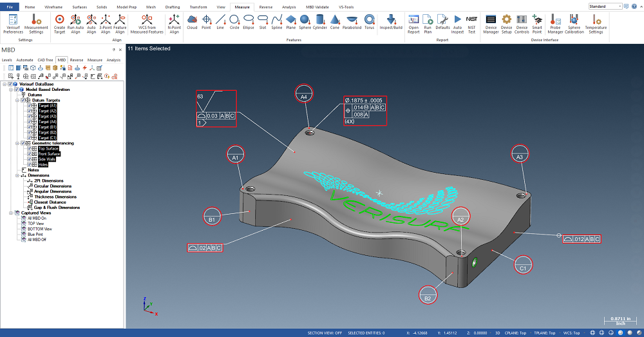Open the CAD Tree panel tab
This screenshot has height=337, width=644.
tap(46, 60)
